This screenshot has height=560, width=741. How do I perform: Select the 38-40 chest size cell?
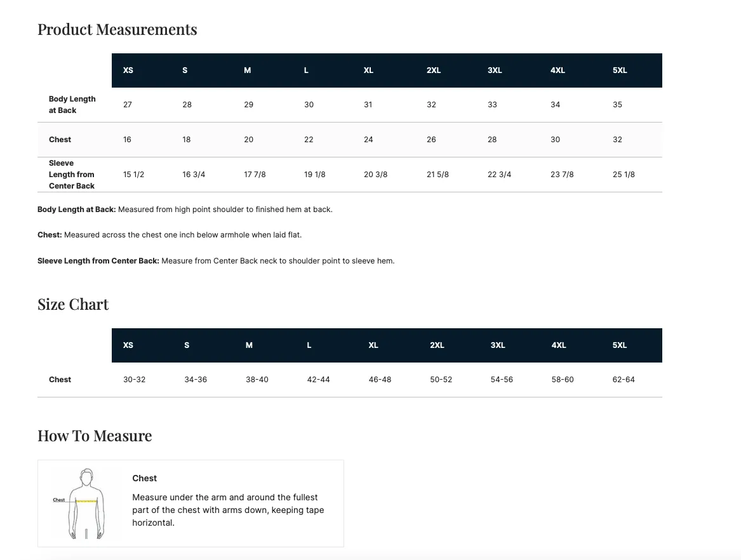tap(257, 380)
